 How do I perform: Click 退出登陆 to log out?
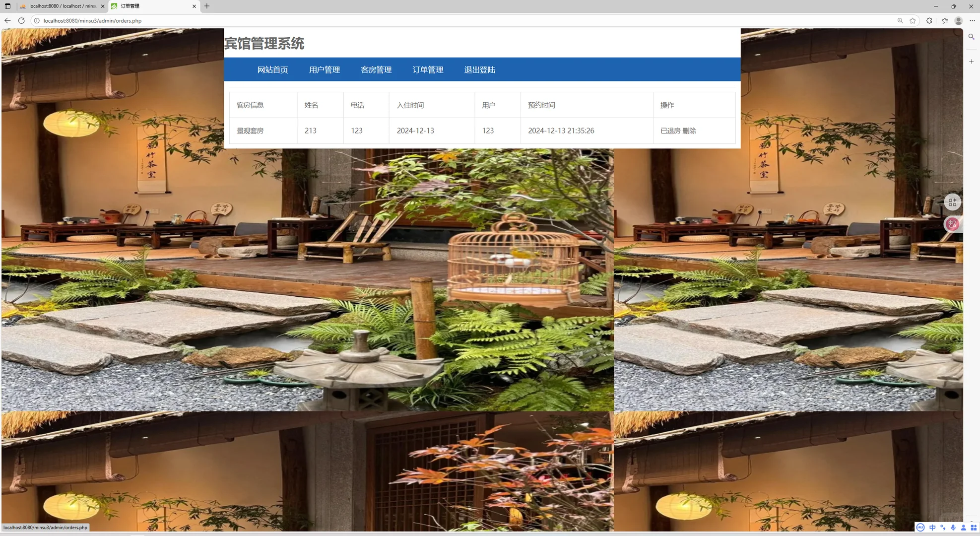tap(479, 69)
